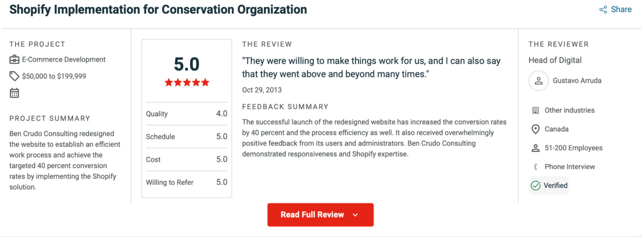The height and width of the screenshot is (237, 644).
Task: Click the person icon beside 51-200 Employees
Action: tap(535, 148)
